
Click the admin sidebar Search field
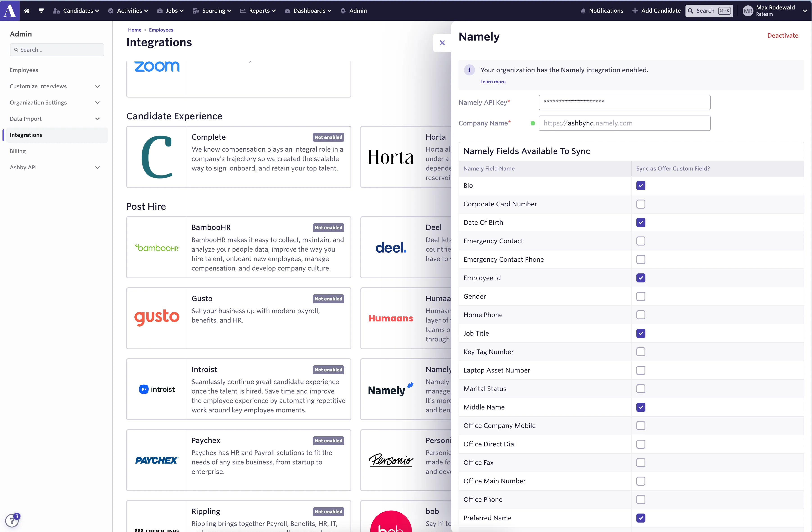click(57, 50)
